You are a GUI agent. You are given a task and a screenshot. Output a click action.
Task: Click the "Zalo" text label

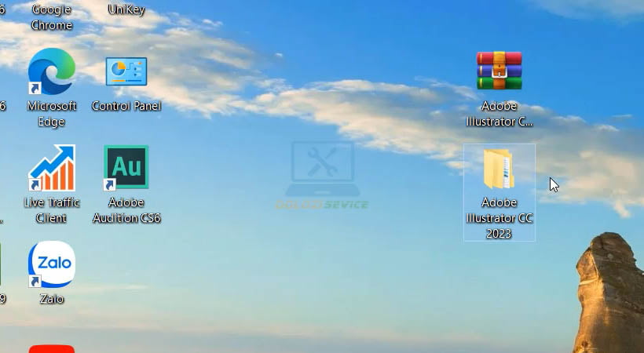click(51, 299)
